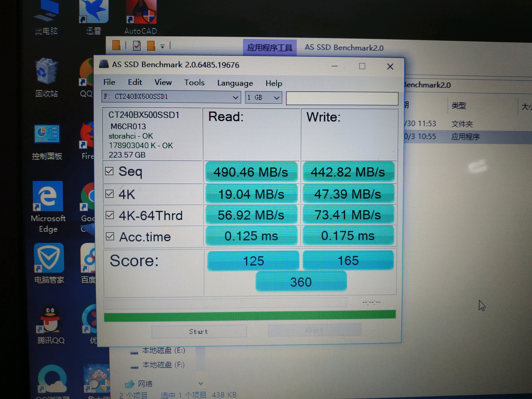Click the read access time 0.125 ms
The image size is (532, 399).
click(251, 236)
